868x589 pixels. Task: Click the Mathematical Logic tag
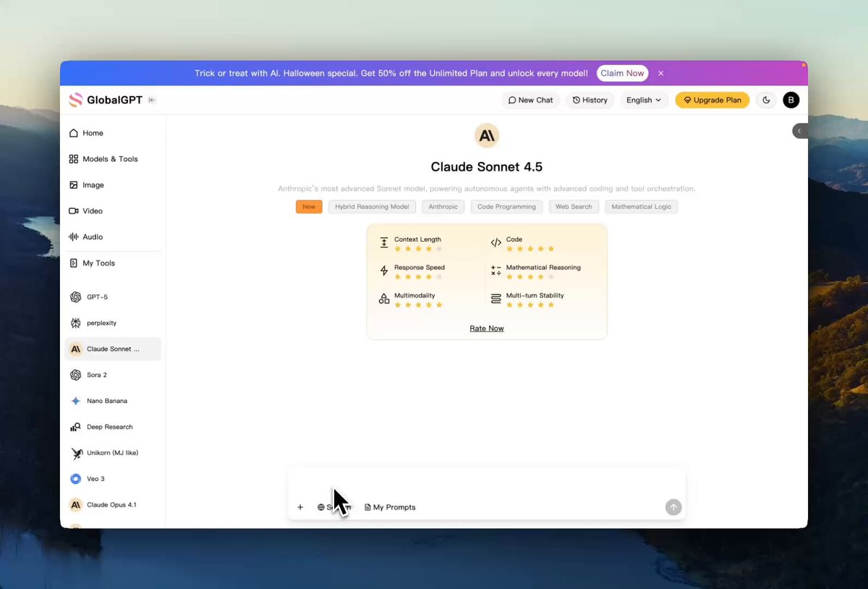point(641,207)
